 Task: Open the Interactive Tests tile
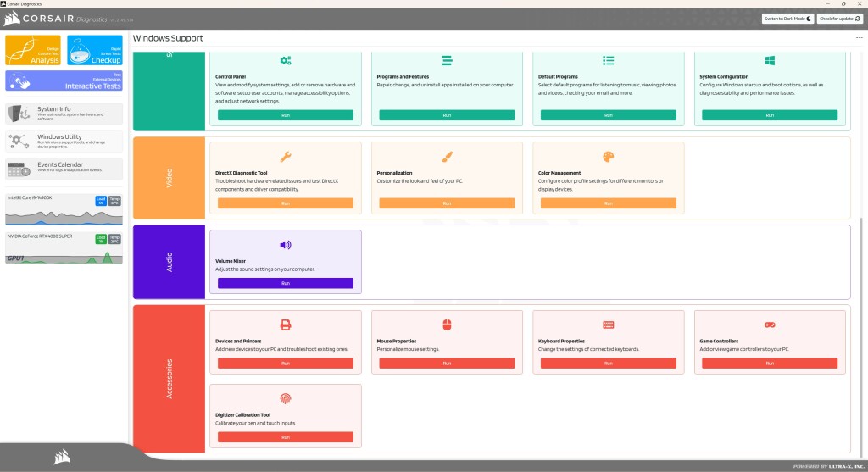pos(64,81)
